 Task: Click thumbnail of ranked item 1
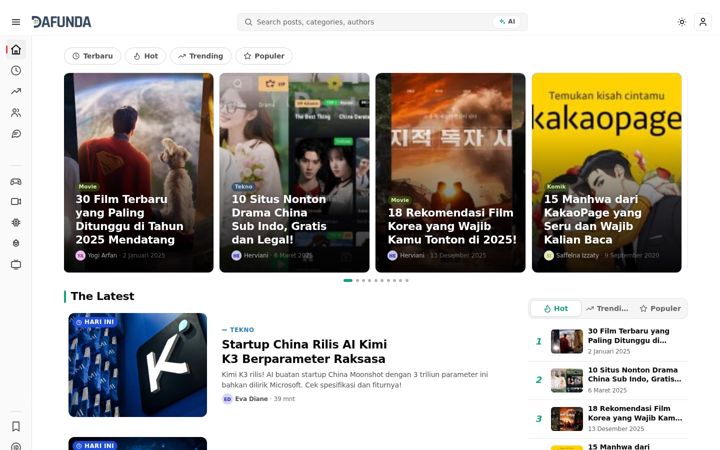tap(567, 341)
